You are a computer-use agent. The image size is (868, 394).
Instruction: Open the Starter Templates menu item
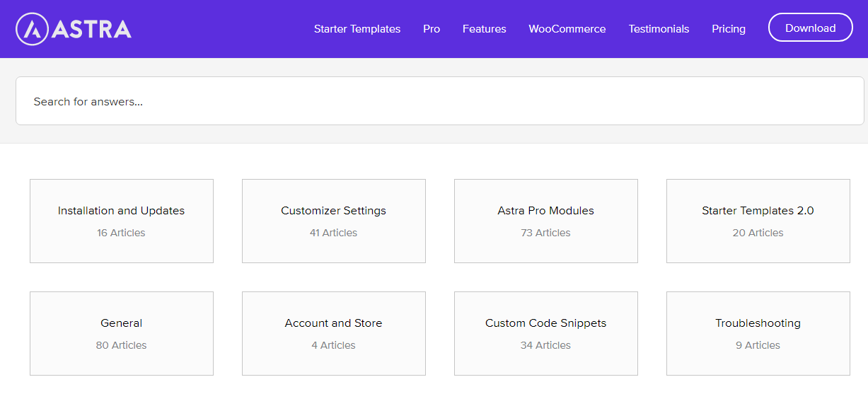click(357, 29)
